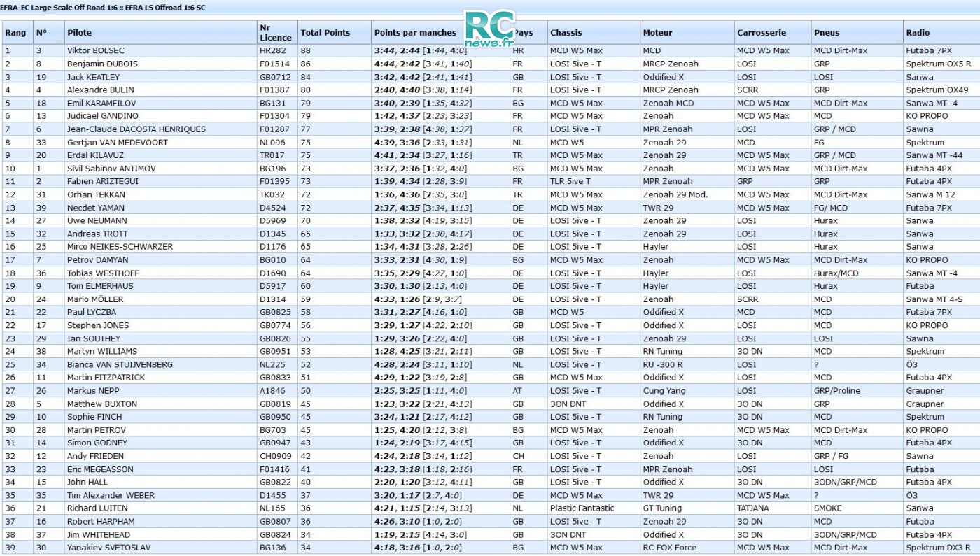Select pilot name Benjamin DUBOIS
980x556 pixels.
click(102, 64)
